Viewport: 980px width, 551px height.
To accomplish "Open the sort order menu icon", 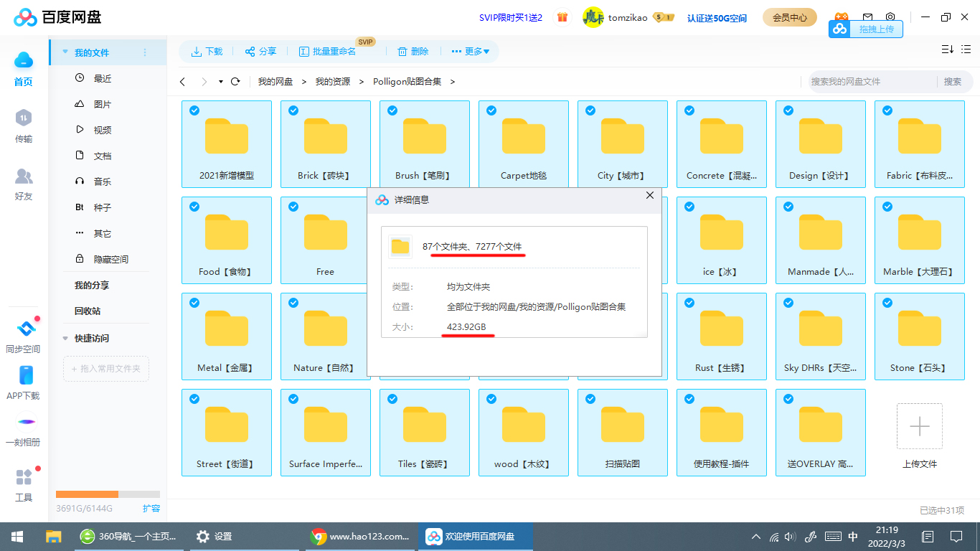I will pos(947,49).
